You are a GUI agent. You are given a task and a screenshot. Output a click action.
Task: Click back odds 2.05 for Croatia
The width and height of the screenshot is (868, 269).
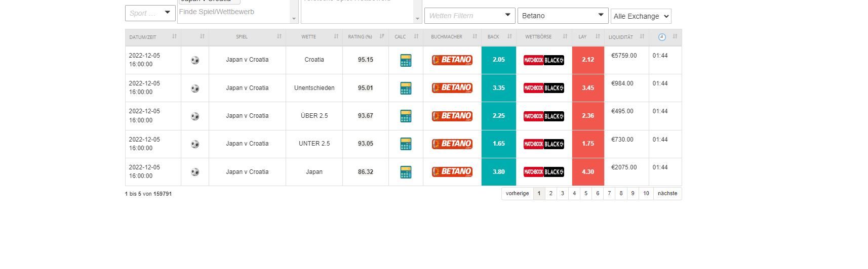click(499, 60)
